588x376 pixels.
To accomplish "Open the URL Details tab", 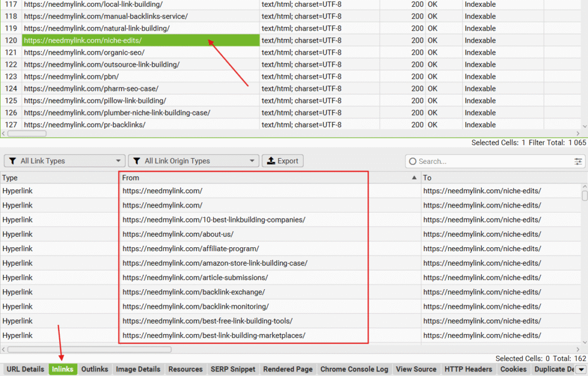I will (x=26, y=369).
